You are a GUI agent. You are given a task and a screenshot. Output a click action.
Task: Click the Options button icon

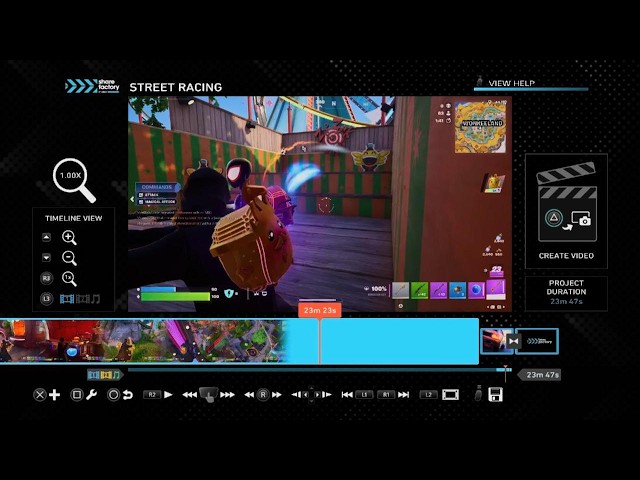tap(478, 393)
